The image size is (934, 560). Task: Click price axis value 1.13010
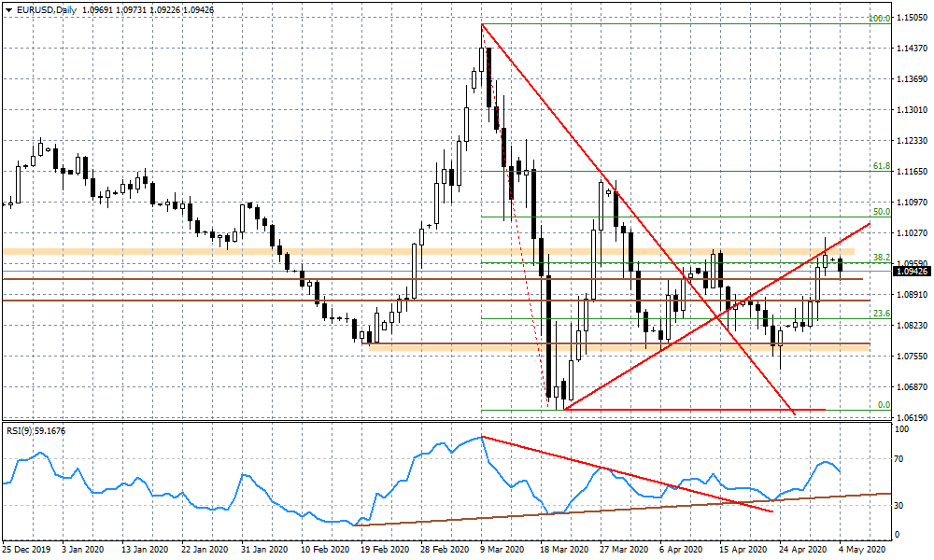pos(912,109)
